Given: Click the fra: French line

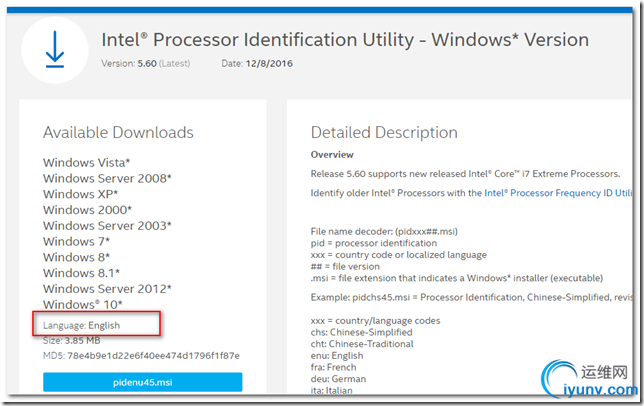Looking at the screenshot, I should pyautogui.click(x=334, y=367).
